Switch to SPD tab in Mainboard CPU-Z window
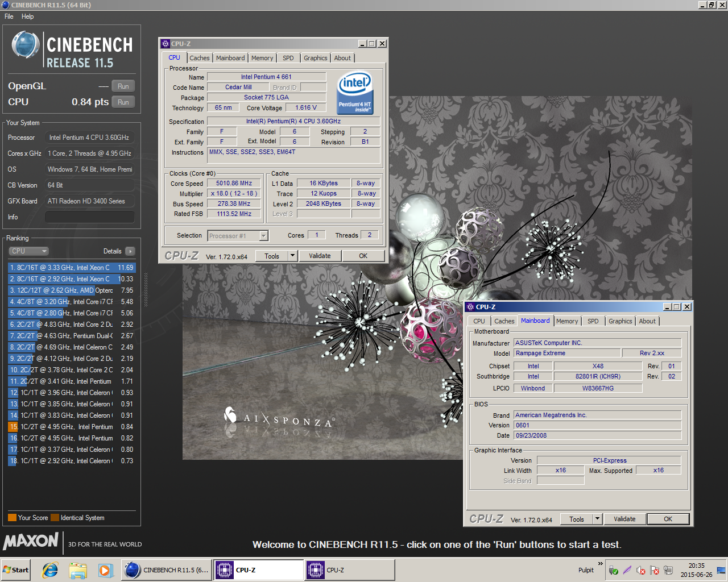The image size is (728, 582). (x=593, y=321)
